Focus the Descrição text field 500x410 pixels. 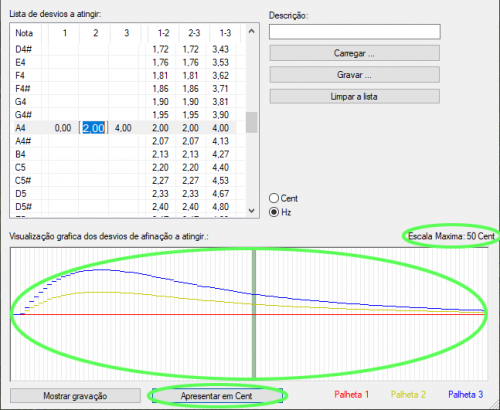355,32
